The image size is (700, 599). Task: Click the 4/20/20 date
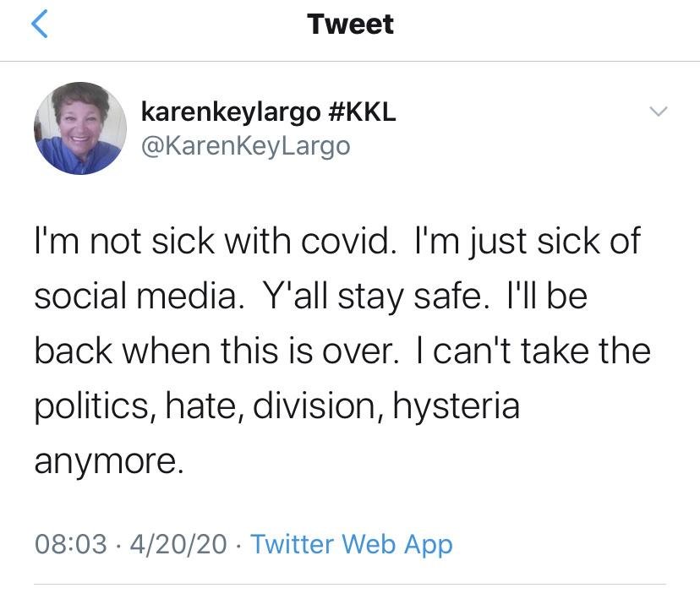click(175, 544)
